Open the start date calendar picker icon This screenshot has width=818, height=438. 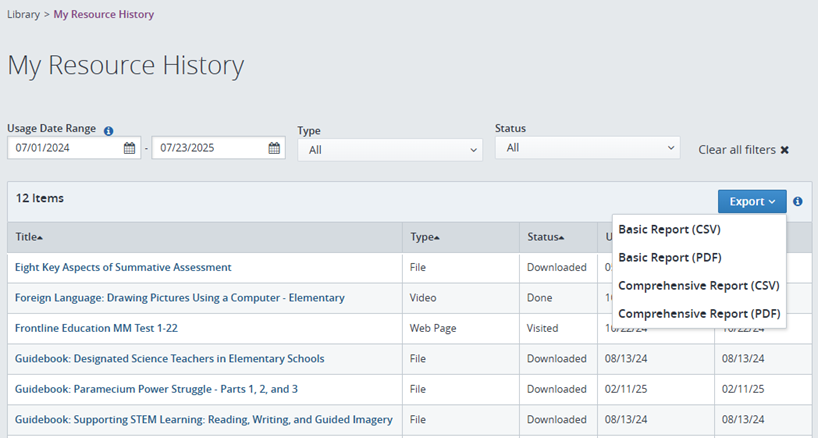(x=129, y=148)
